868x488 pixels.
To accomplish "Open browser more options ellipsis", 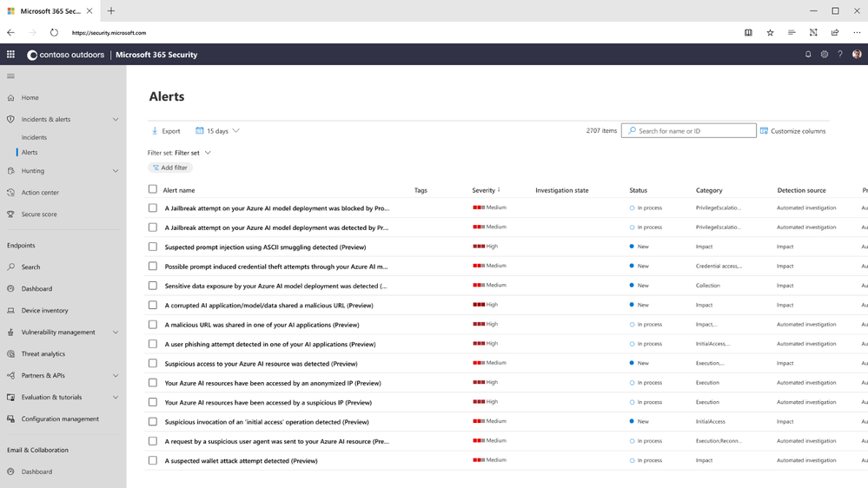I will pos(857,33).
